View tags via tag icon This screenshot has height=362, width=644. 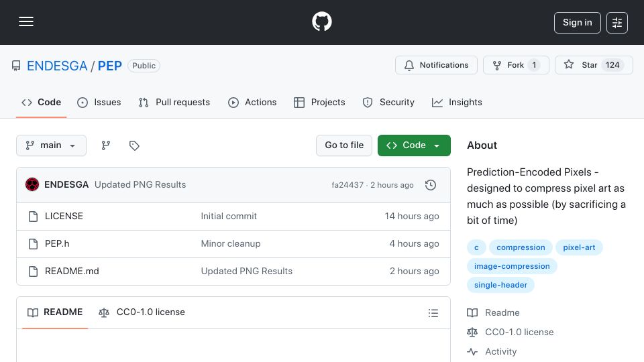(x=134, y=145)
